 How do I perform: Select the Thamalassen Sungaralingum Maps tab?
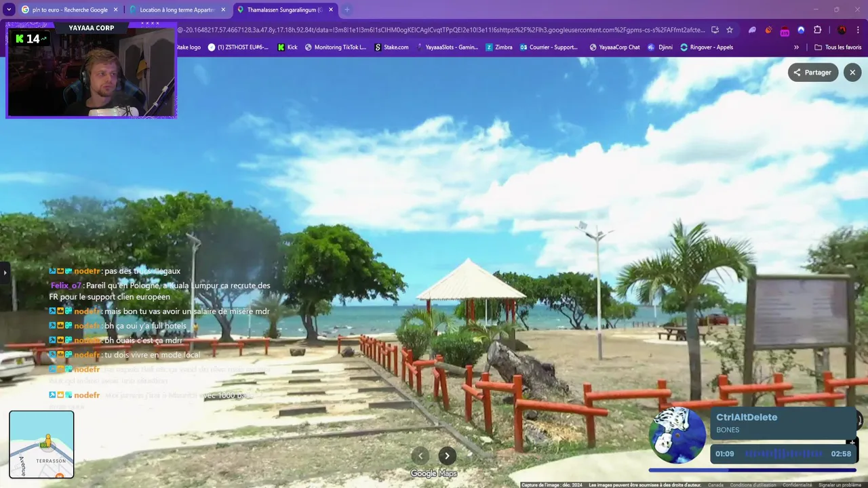point(285,9)
